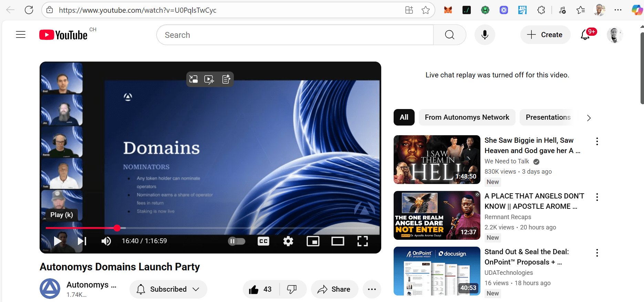
Task: Open the I Saw Them in Hell thumbnail
Action: [x=437, y=160]
